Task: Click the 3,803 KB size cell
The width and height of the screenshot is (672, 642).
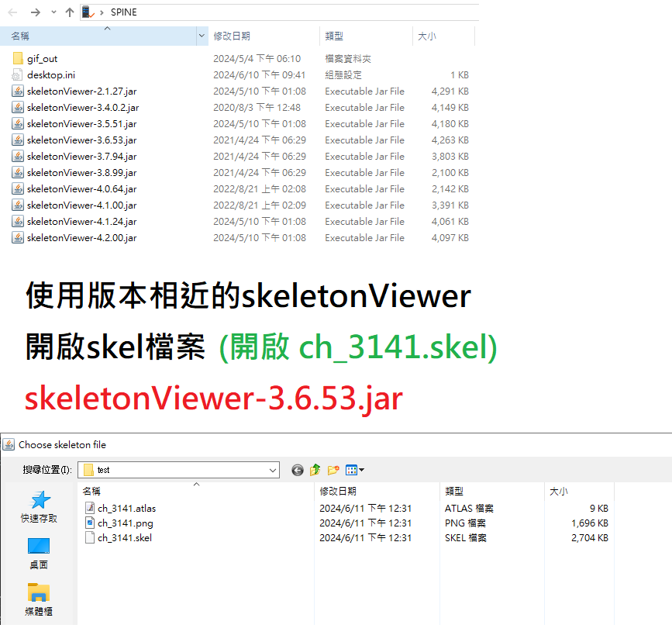Action: point(450,156)
